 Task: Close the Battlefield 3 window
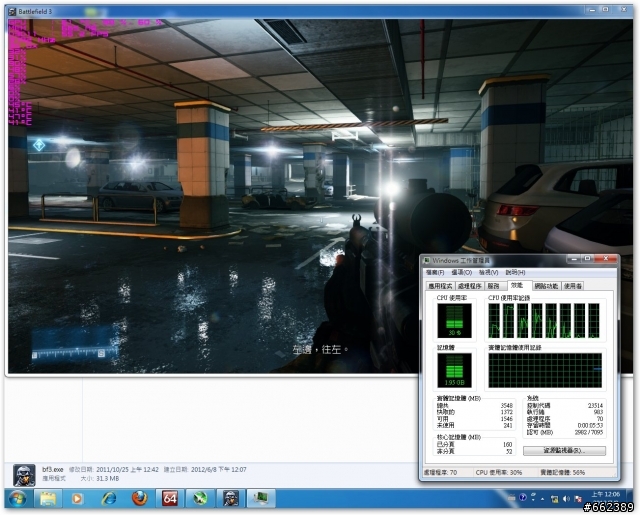(x=624, y=9)
